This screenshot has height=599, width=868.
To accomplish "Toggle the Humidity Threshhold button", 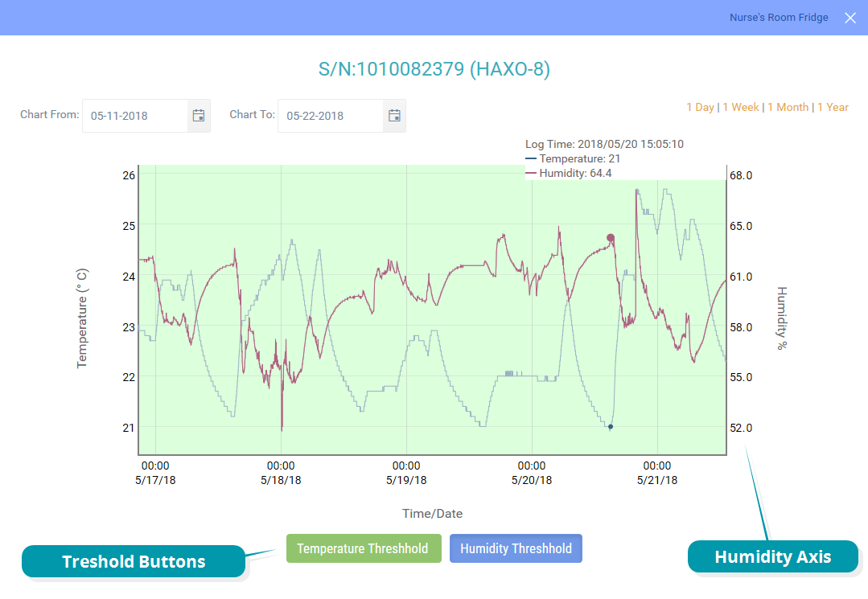I will pos(516,548).
